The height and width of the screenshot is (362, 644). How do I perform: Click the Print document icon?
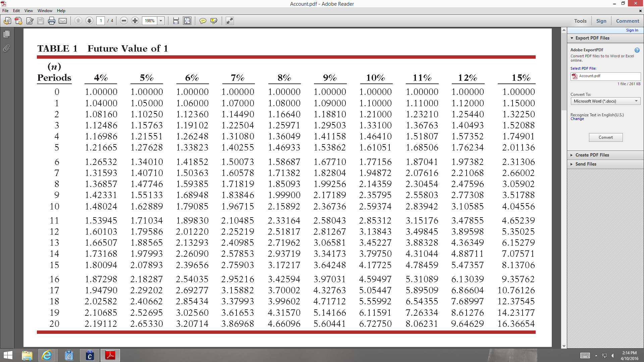pos(51,21)
